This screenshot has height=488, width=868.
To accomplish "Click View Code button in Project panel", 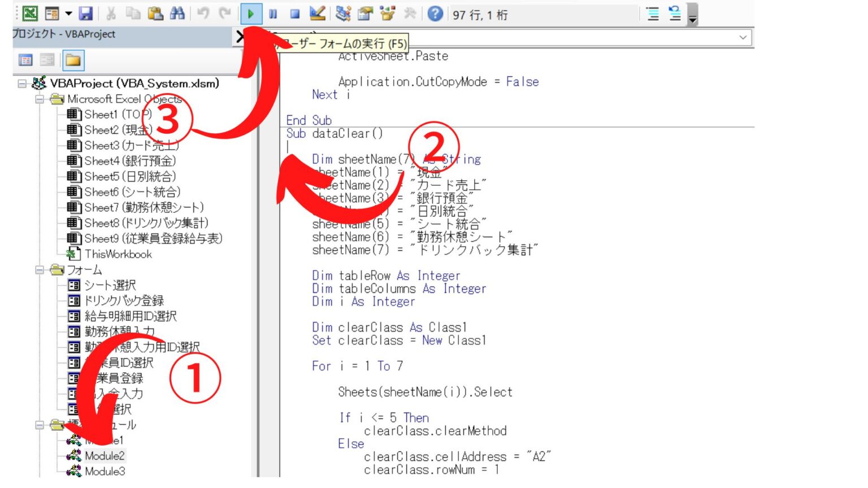I will [26, 60].
